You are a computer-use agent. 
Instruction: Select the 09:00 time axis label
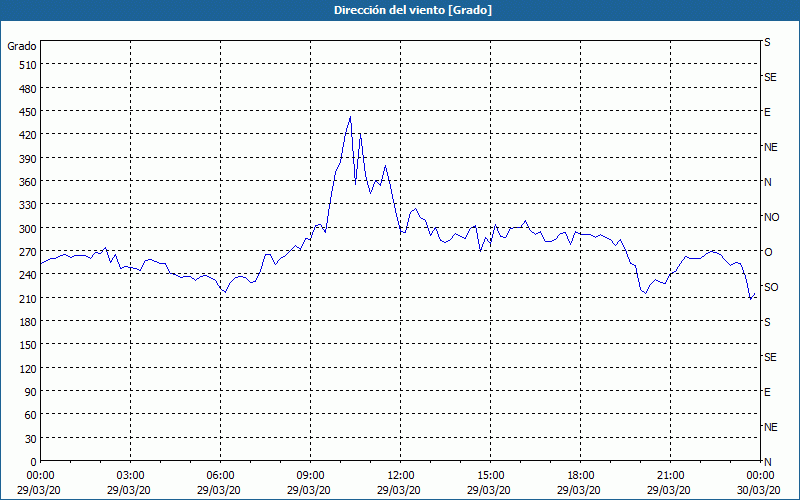[310, 476]
